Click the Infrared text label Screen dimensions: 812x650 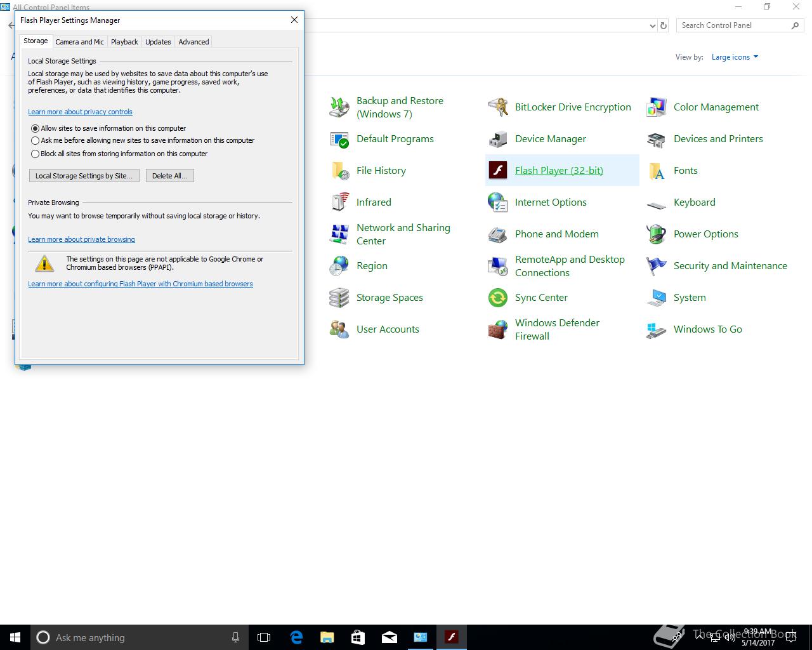(x=374, y=202)
